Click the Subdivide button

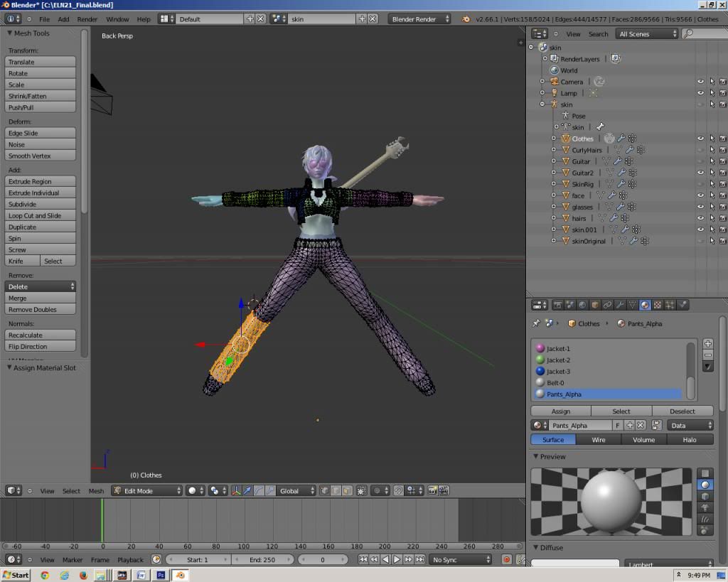click(x=41, y=204)
